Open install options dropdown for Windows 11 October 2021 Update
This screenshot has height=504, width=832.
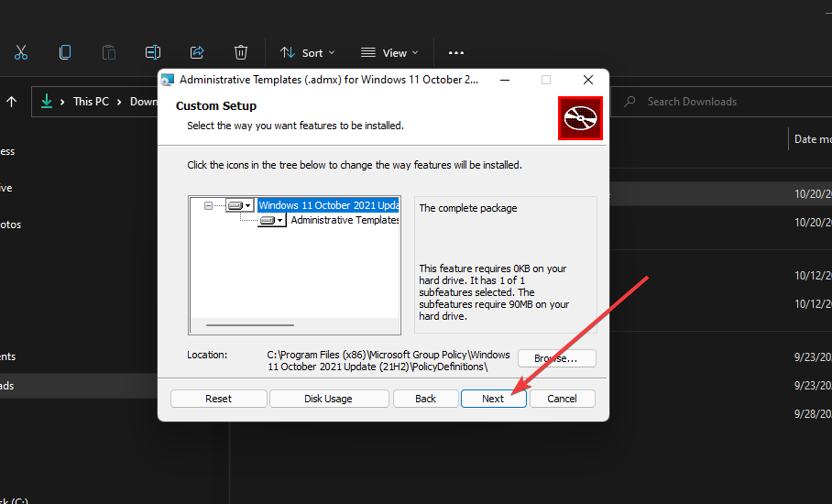pyautogui.click(x=240, y=205)
